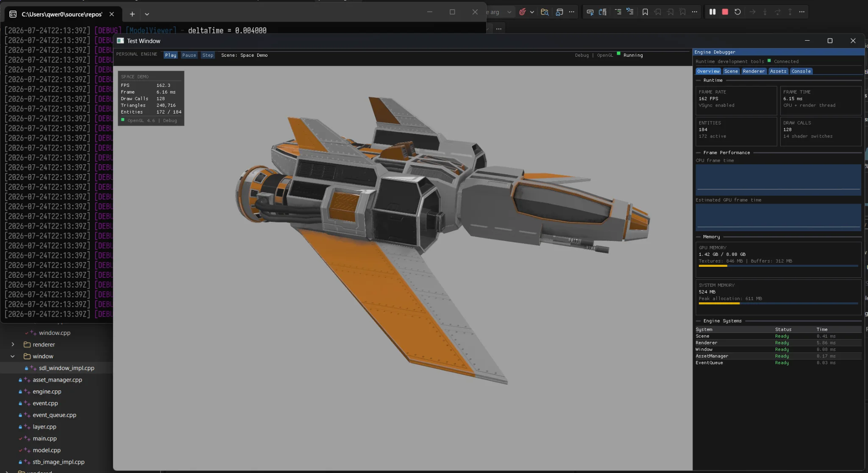The width and height of the screenshot is (868, 473).
Task: Switch to the Overview tab
Action: coord(708,71)
